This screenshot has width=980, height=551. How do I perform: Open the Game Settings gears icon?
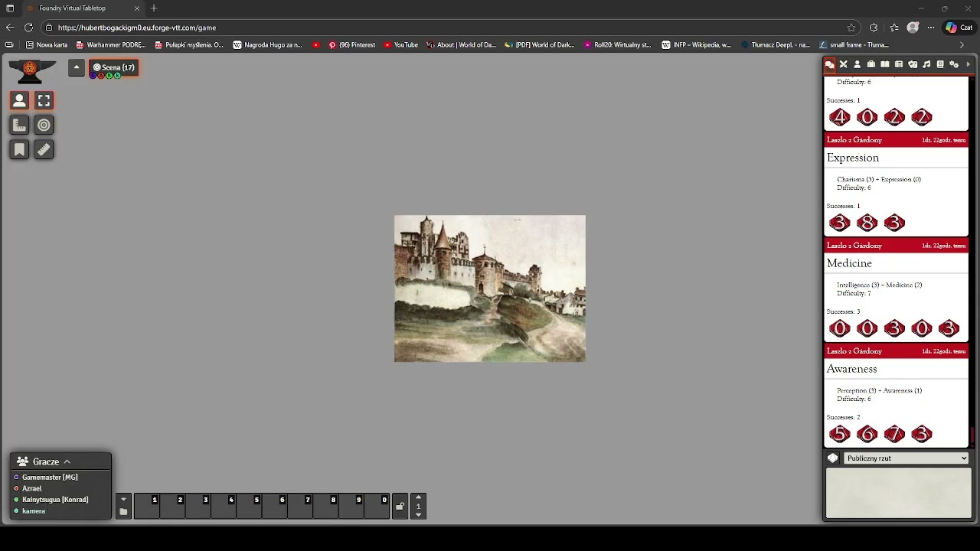coord(954,64)
